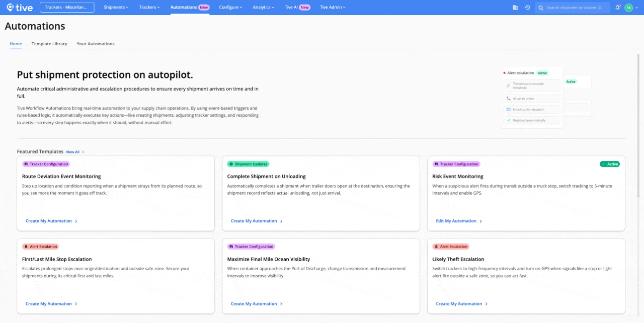Screen dimensions: 644x323
Task: Open the organization building icon
Action: click(x=515, y=8)
